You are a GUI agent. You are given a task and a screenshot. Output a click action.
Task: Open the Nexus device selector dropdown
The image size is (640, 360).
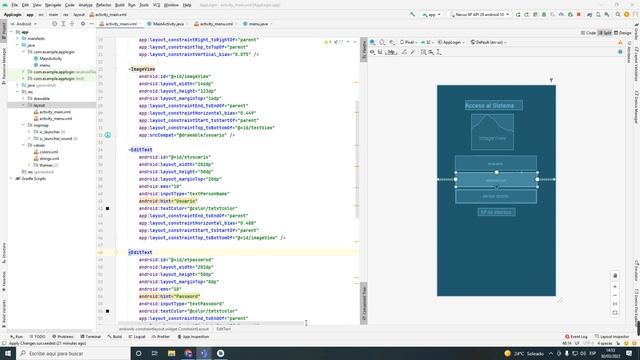click(x=479, y=14)
